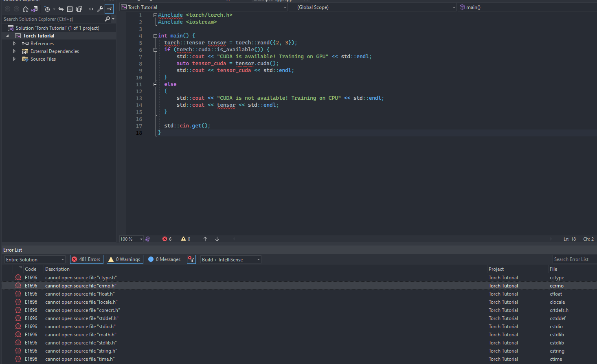Click the Home icon in Solution Explorer
The height and width of the screenshot is (364, 597).
(26, 9)
